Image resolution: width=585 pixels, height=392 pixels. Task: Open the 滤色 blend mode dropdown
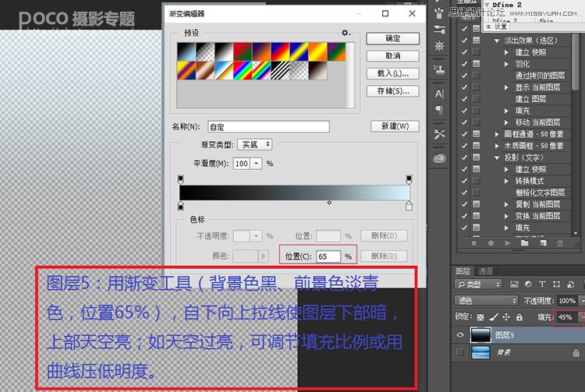point(487,300)
